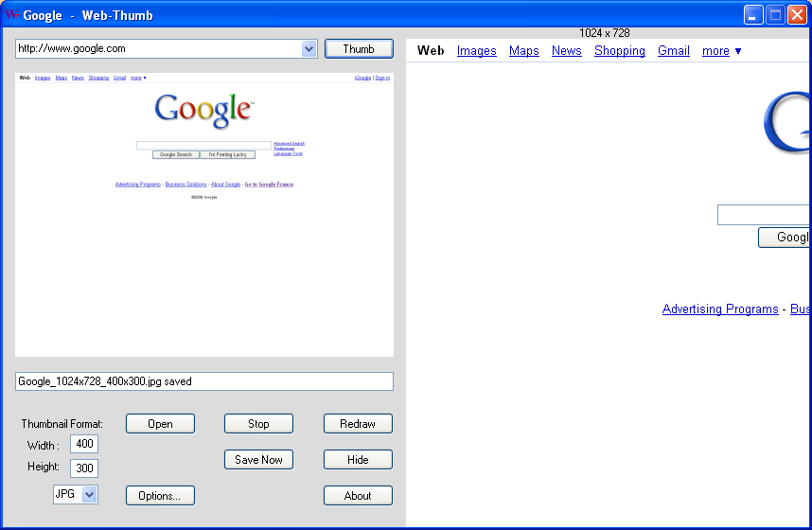The height and width of the screenshot is (530, 812).
Task: Click the Open button
Action: [x=161, y=424]
